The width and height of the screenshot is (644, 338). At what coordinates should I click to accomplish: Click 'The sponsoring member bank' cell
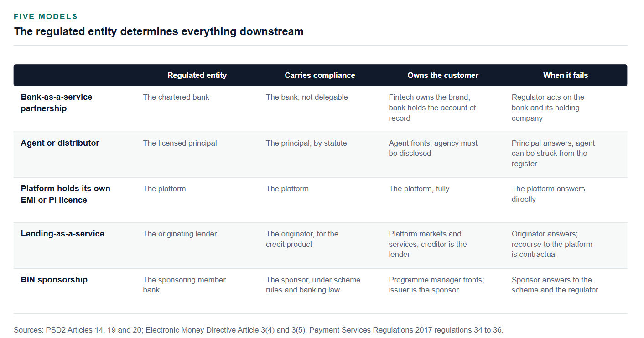[x=184, y=285]
